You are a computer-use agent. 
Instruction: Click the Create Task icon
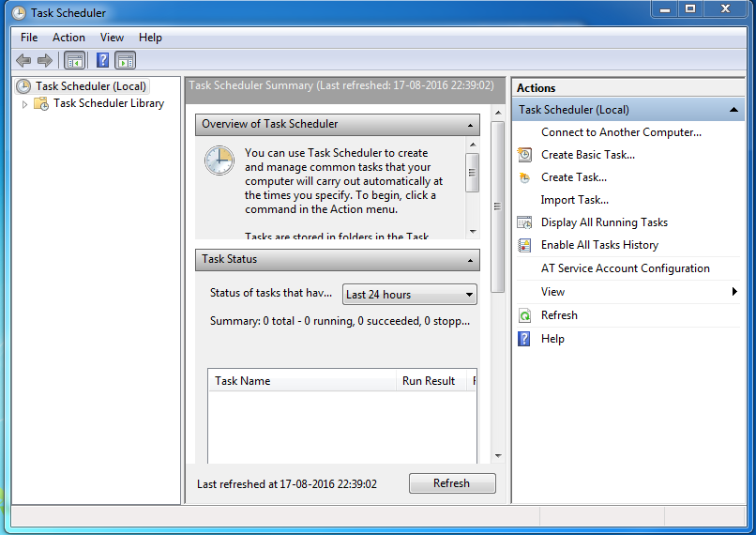524,177
